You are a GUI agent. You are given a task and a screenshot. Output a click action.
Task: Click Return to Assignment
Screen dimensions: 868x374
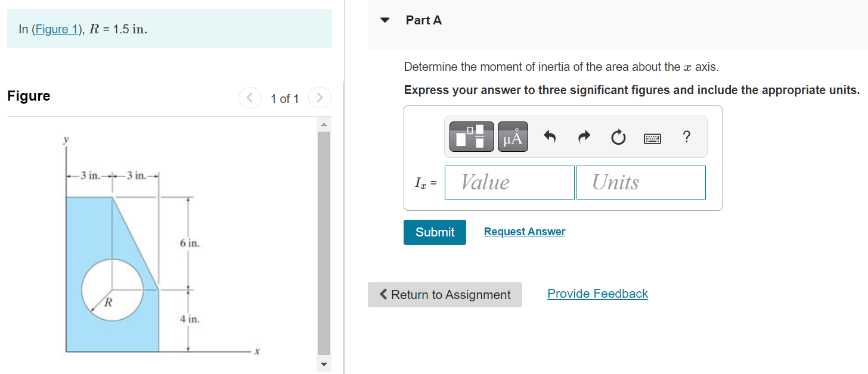445,294
